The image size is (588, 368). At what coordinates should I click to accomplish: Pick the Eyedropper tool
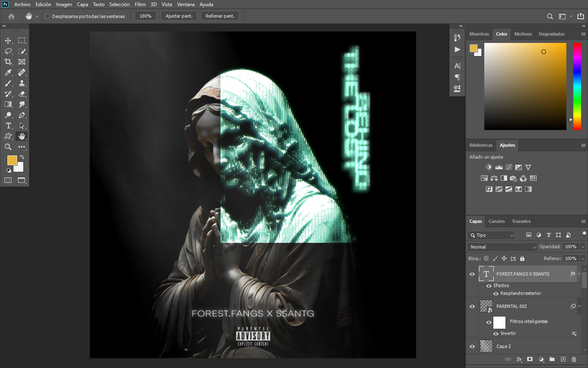[x=8, y=73]
